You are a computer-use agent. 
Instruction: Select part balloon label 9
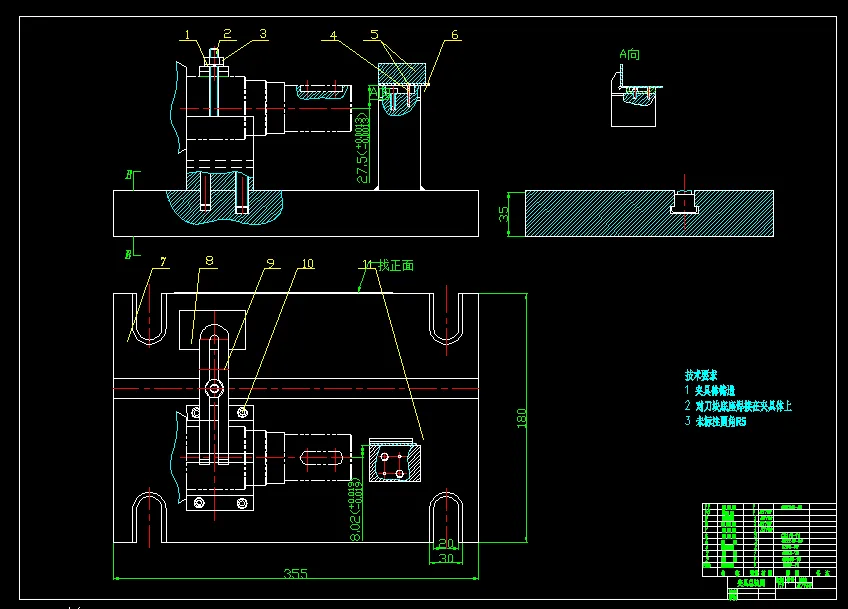270,263
